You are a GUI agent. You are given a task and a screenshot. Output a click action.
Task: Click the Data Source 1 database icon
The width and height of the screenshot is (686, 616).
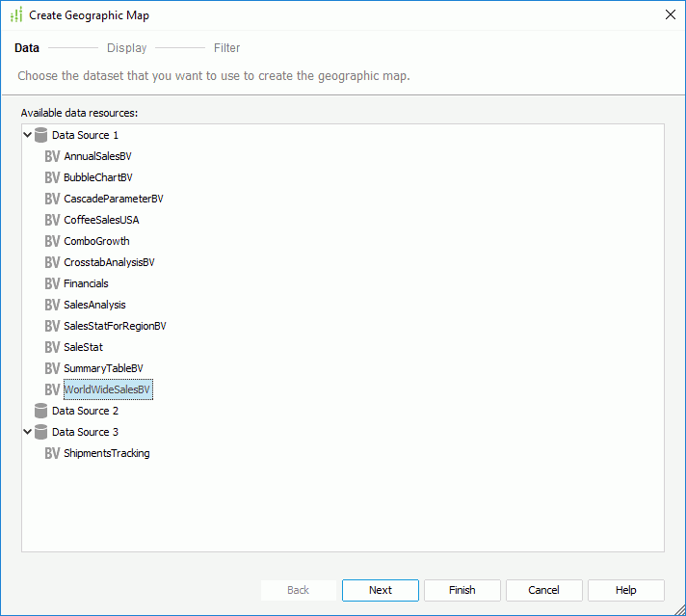[x=40, y=135]
